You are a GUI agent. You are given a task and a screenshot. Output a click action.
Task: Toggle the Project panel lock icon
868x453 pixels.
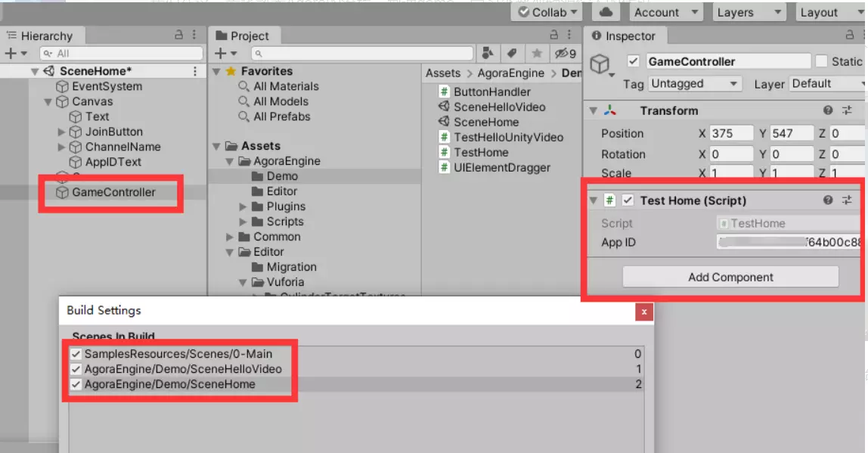[x=554, y=35]
